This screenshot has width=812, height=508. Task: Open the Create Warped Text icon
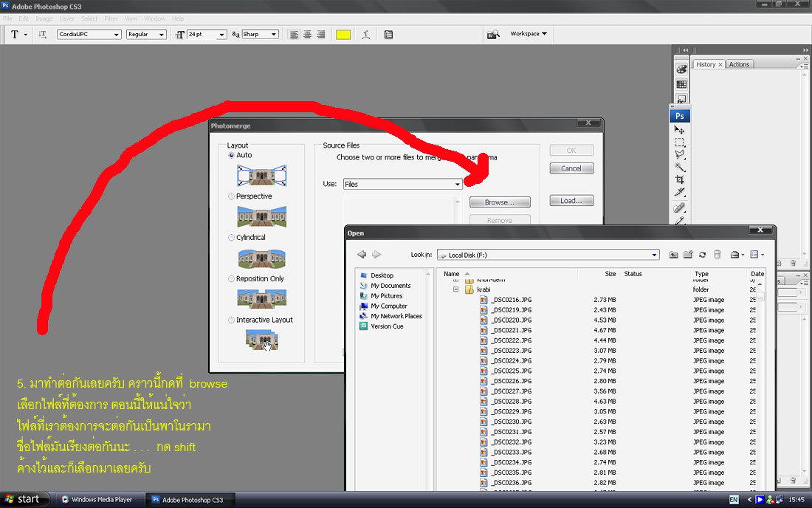365,35
